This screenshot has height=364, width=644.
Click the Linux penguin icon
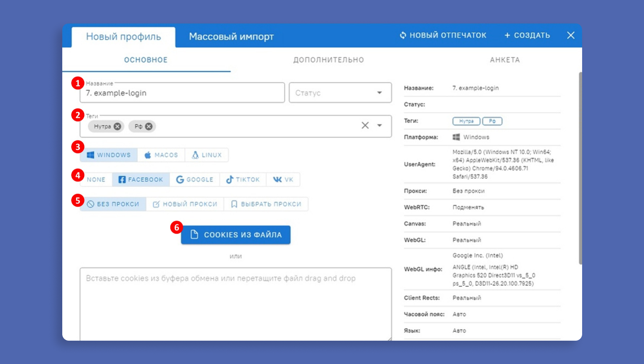(x=195, y=155)
